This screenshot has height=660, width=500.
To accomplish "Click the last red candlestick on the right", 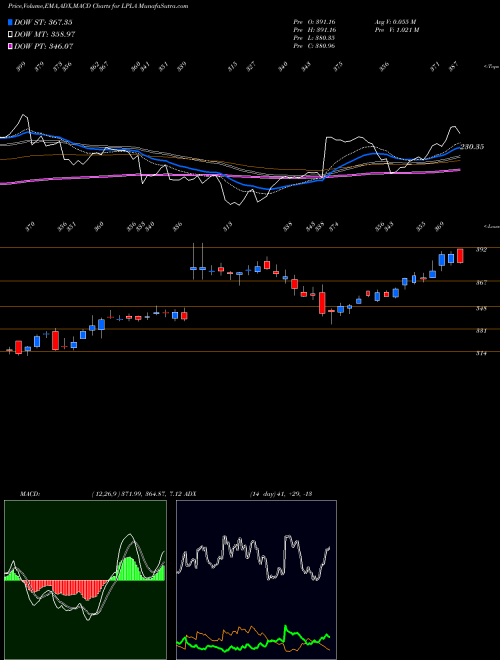I will [x=460, y=256].
